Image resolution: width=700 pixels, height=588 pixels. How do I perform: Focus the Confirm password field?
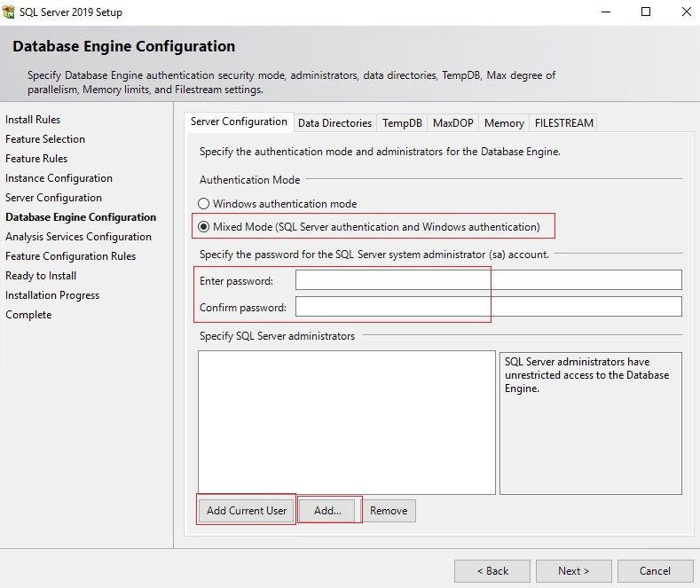[488, 307]
